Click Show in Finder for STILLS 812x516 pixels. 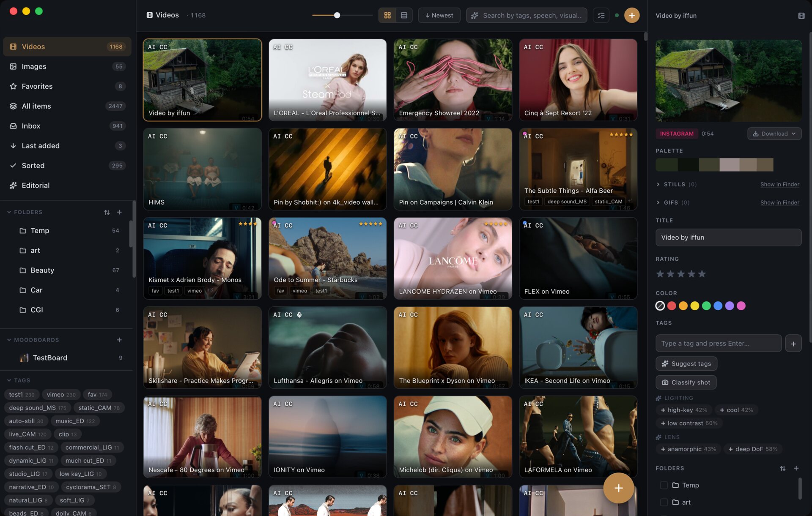pyautogui.click(x=779, y=185)
